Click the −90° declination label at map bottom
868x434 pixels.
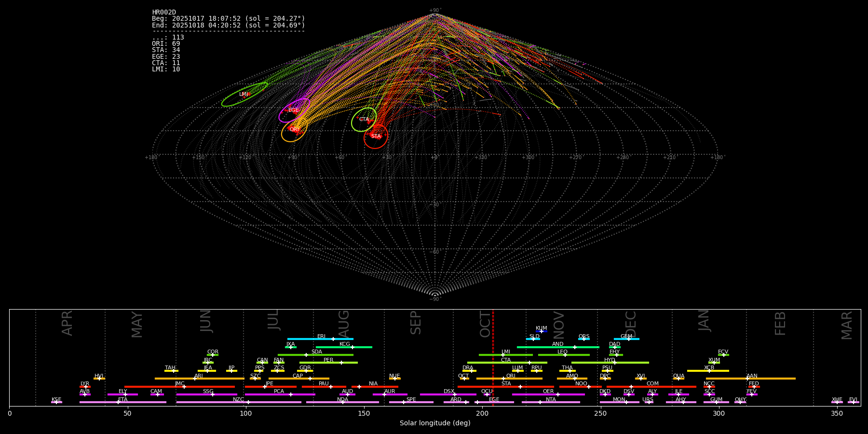pyautogui.click(x=435, y=299)
